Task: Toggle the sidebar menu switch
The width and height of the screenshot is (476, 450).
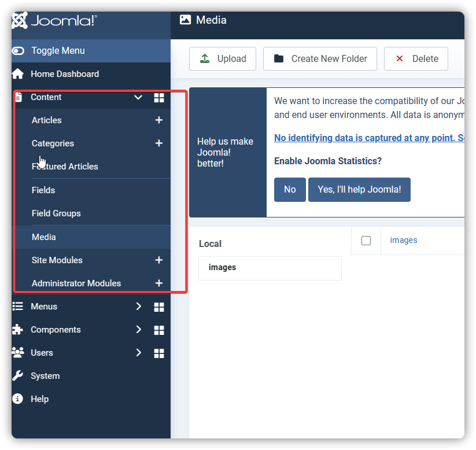Action: (19, 51)
